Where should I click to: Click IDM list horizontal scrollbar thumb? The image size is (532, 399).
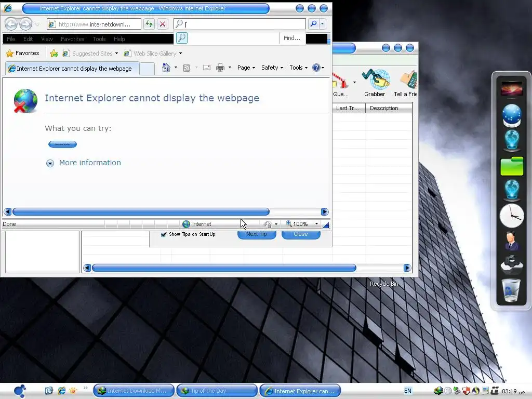pyautogui.click(x=224, y=268)
